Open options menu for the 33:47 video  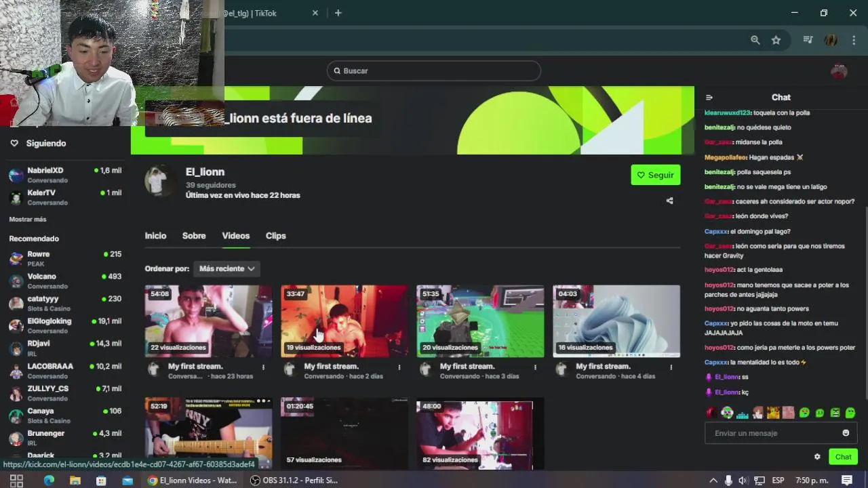pyautogui.click(x=399, y=367)
